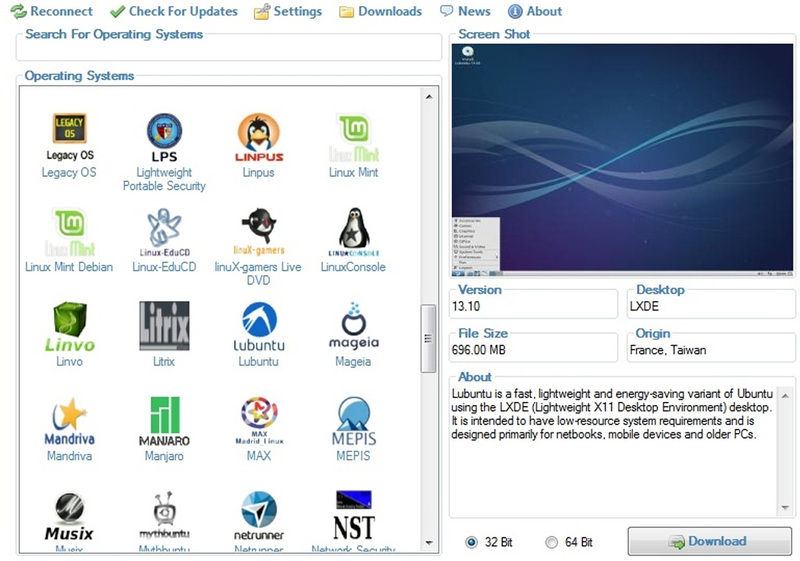Open the News toolbar item
Image resolution: width=800 pixels, height=561 pixels.
coord(465,11)
